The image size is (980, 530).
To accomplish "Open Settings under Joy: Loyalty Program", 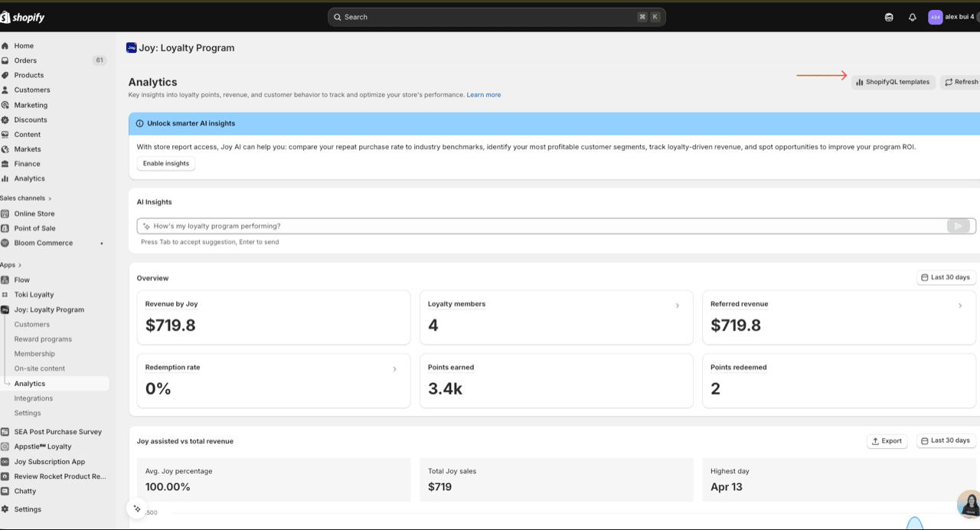I will pyautogui.click(x=28, y=413).
